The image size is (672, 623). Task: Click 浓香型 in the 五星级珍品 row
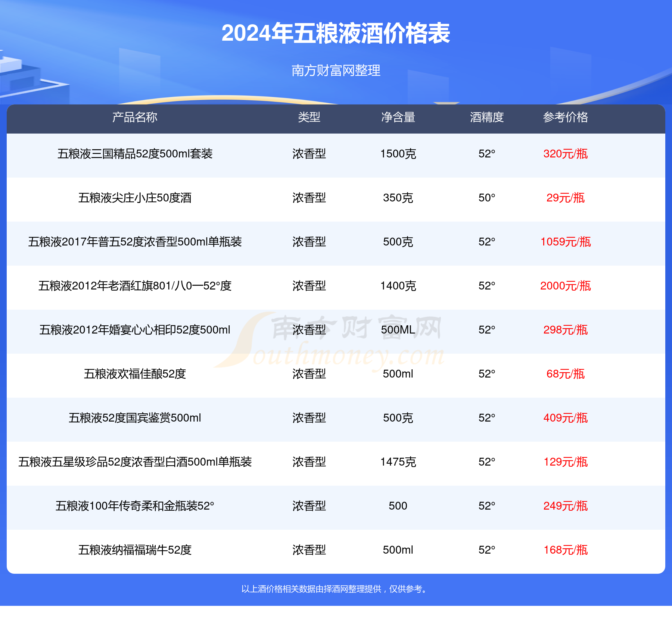coord(309,462)
